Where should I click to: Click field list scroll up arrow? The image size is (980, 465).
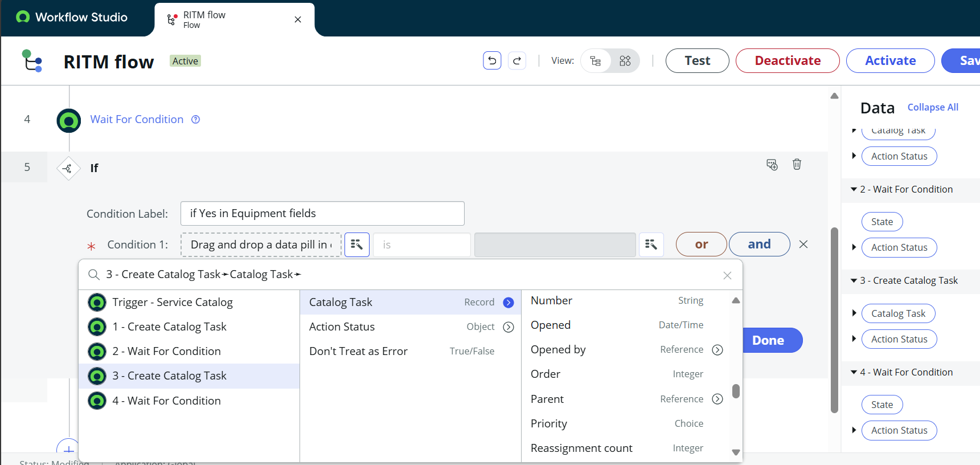pos(736,300)
